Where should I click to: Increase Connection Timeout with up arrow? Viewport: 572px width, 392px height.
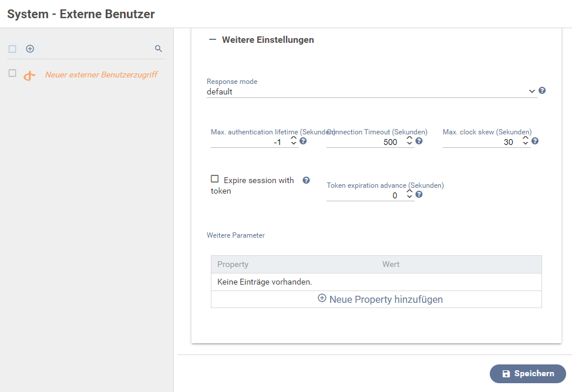point(409,138)
